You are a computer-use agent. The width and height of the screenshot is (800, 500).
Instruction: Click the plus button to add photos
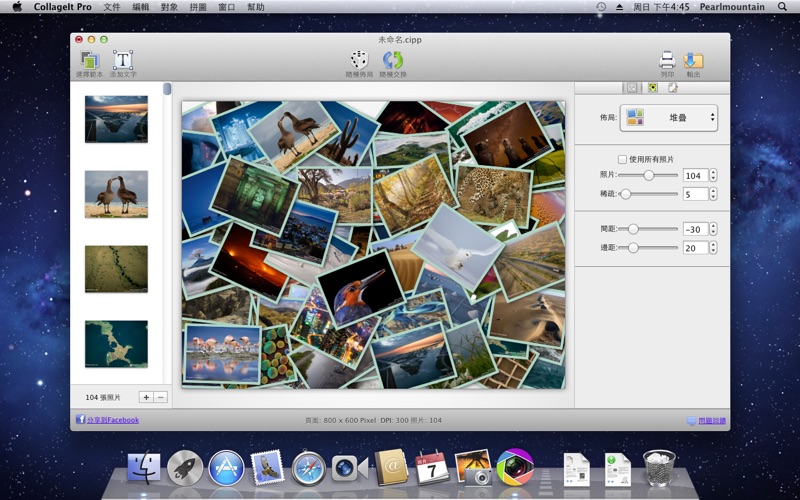point(146,397)
